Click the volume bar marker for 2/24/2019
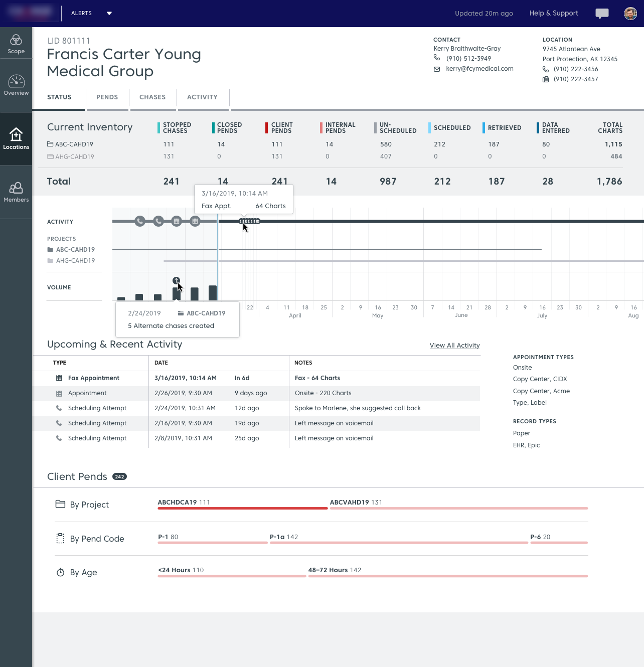The image size is (644, 667). tap(176, 280)
